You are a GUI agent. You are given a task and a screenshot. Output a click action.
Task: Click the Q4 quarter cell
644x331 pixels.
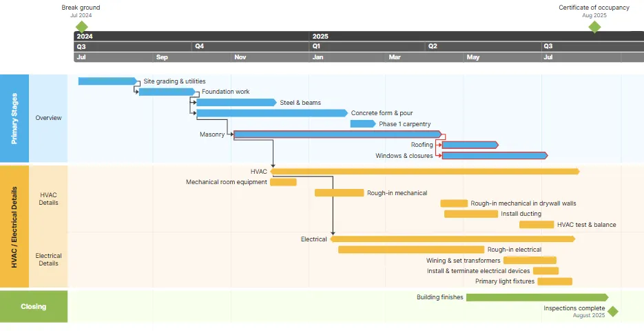[x=251, y=46]
